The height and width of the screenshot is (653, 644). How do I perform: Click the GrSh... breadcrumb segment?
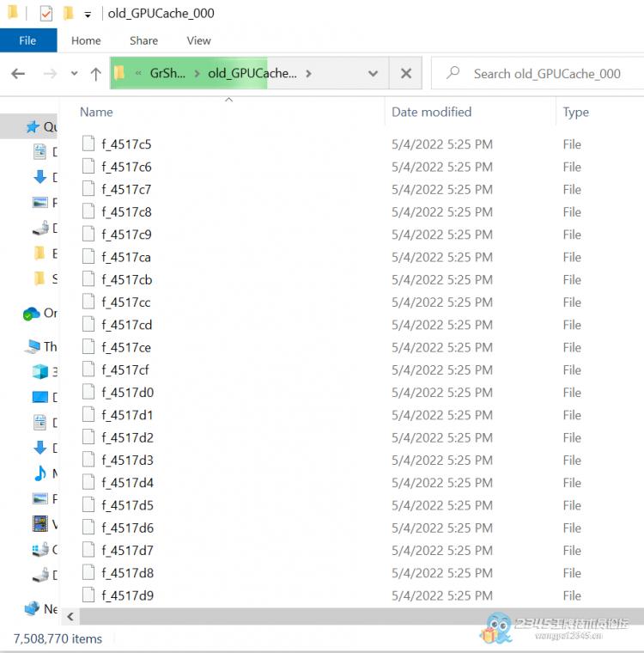pos(167,73)
